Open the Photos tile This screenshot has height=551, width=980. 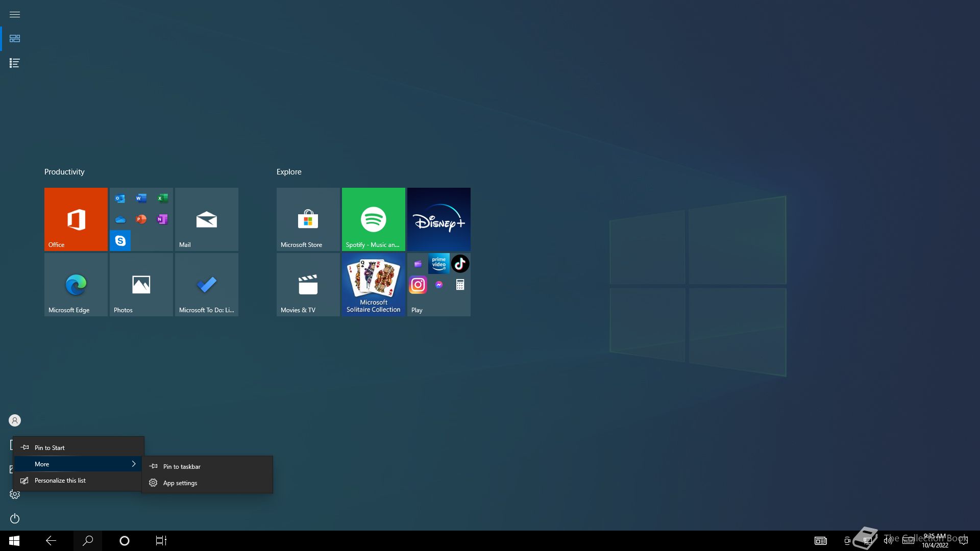141,285
